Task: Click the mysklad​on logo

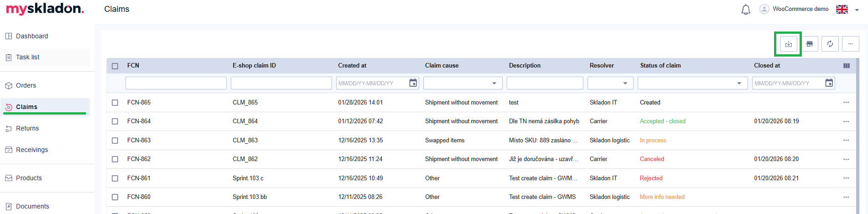Action: (45, 9)
